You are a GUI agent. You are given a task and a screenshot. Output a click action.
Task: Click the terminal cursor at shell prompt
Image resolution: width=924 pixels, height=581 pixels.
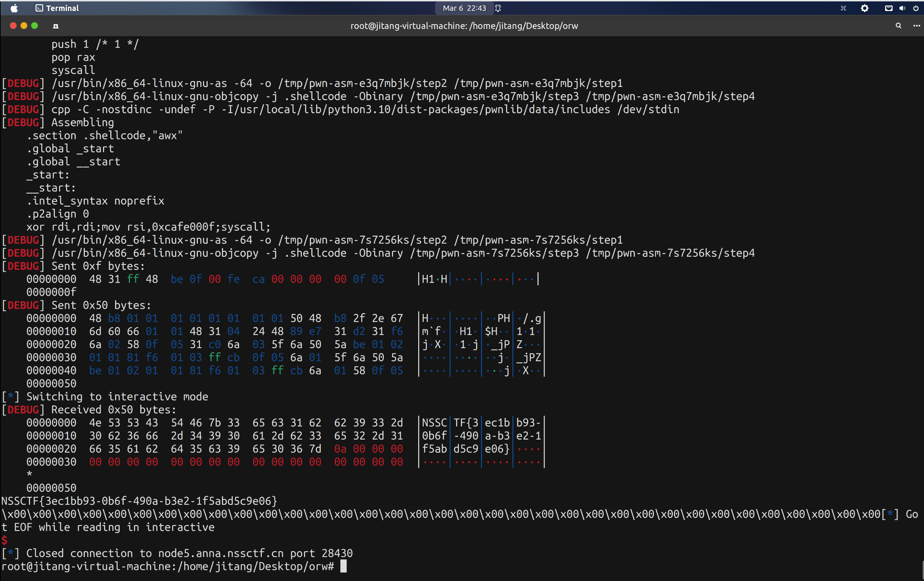click(x=343, y=566)
